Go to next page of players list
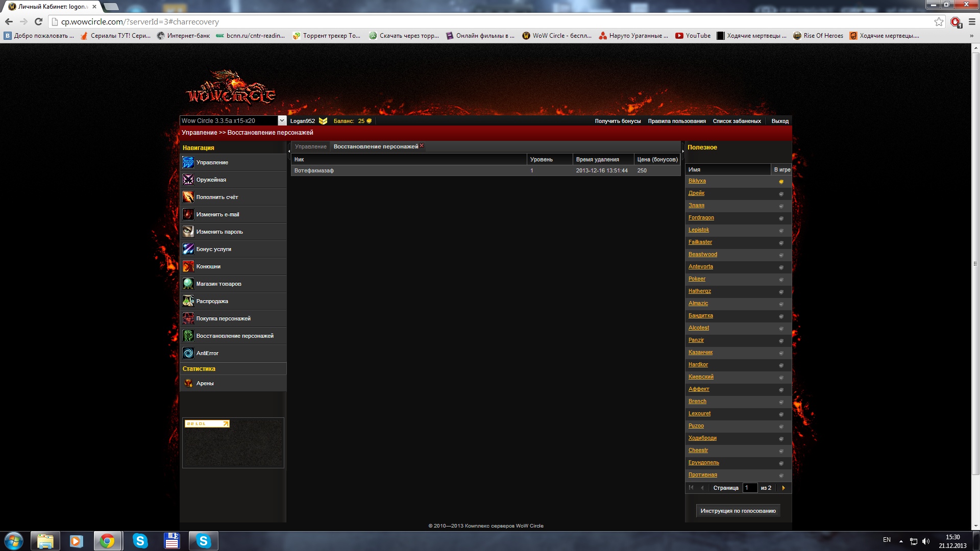The image size is (980, 551). tap(783, 488)
